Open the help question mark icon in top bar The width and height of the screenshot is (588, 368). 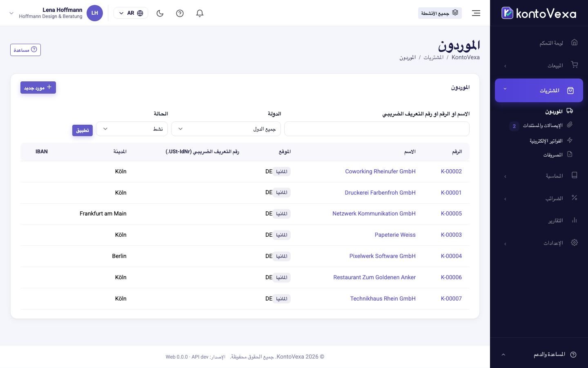(180, 13)
